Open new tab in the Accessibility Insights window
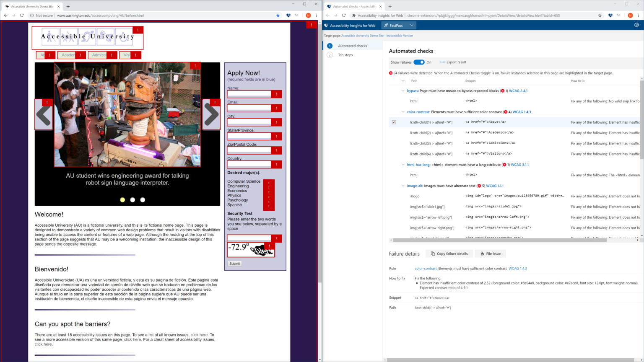The width and height of the screenshot is (644, 362). pyautogui.click(x=390, y=6)
